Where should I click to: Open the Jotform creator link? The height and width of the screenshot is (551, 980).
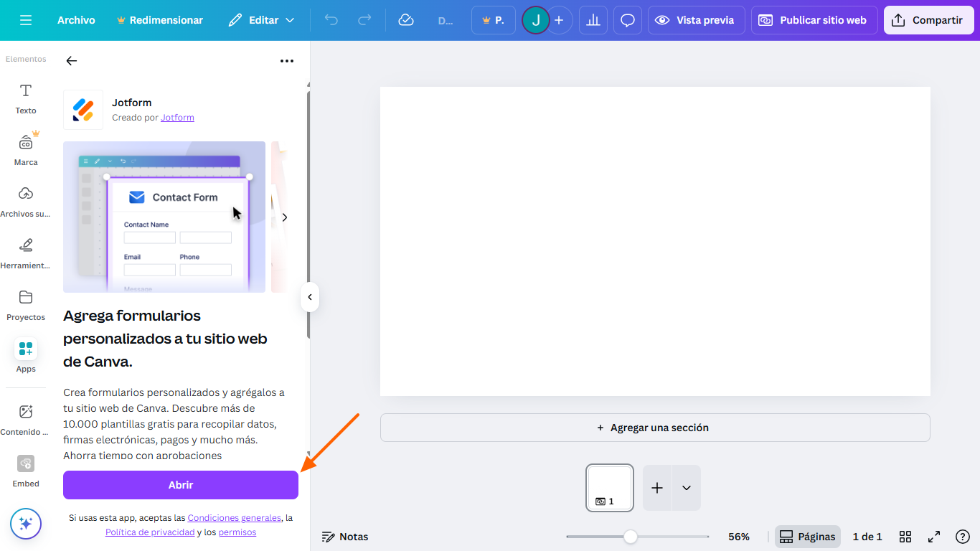tap(177, 118)
